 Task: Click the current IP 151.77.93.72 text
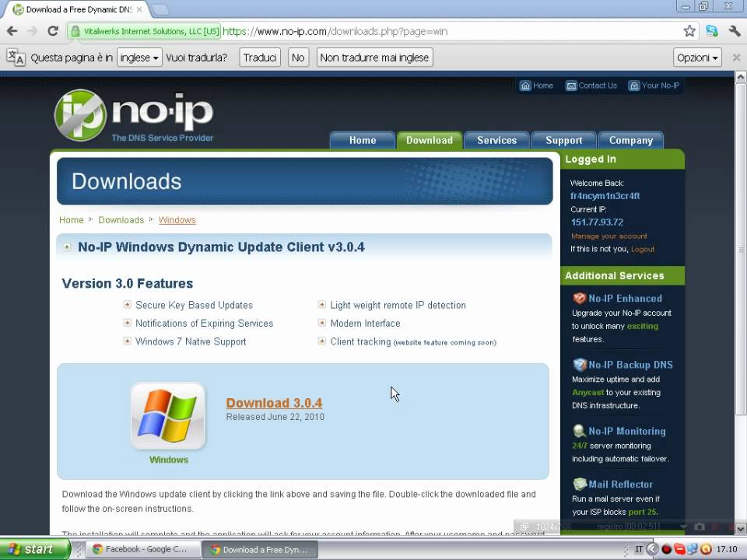597,222
